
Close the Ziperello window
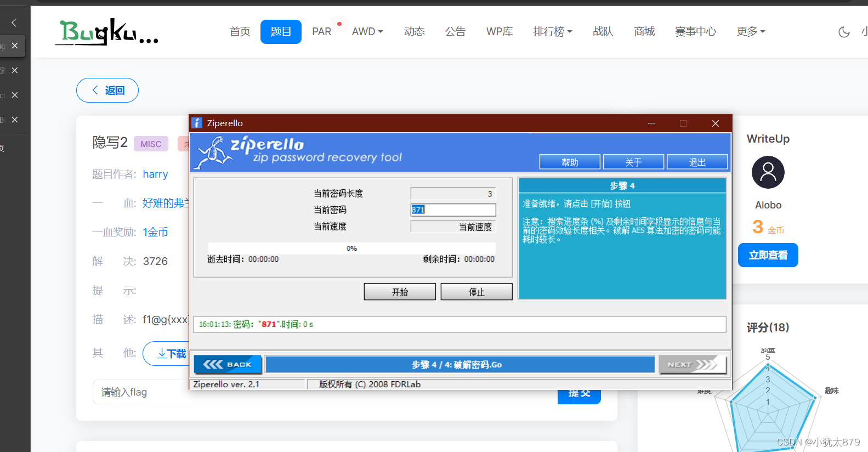(x=716, y=123)
